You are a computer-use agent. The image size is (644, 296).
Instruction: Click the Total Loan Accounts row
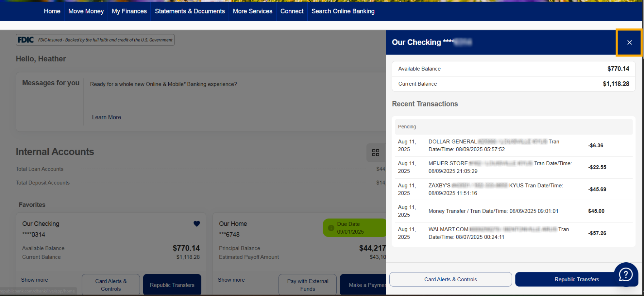201,169
